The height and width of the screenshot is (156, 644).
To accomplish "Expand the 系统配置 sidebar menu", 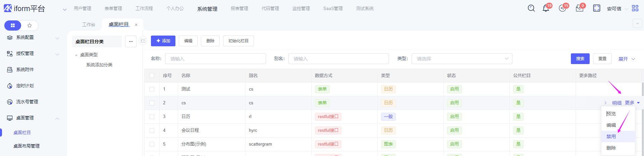I will tap(33, 38).
